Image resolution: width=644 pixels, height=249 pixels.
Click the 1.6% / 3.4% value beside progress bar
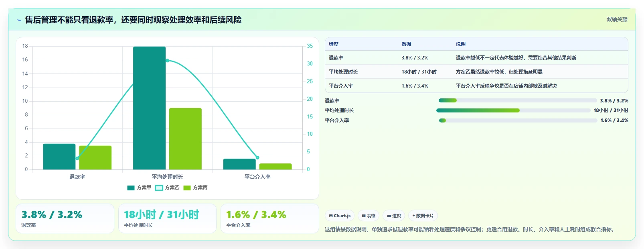coord(614,120)
